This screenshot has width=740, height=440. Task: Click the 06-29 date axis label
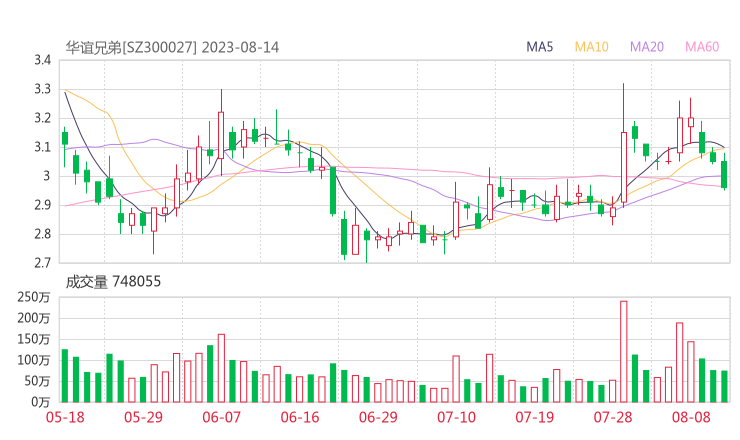[378, 417]
